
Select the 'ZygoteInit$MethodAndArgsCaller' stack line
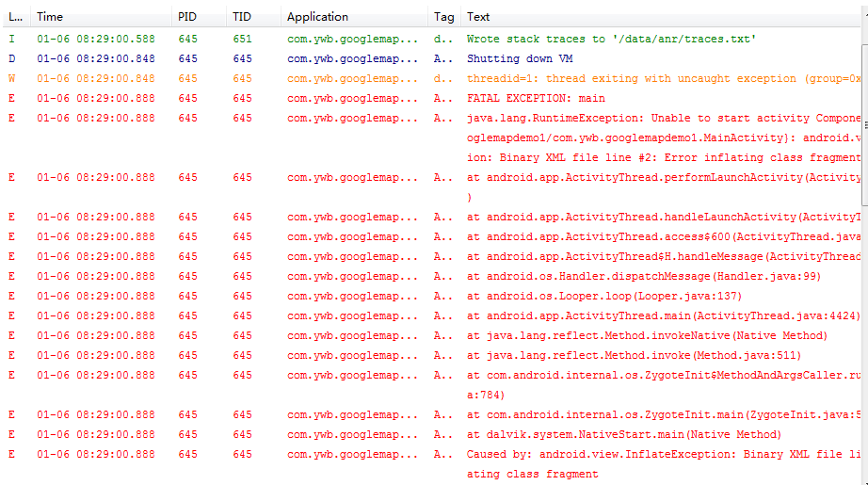tap(432, 385)
